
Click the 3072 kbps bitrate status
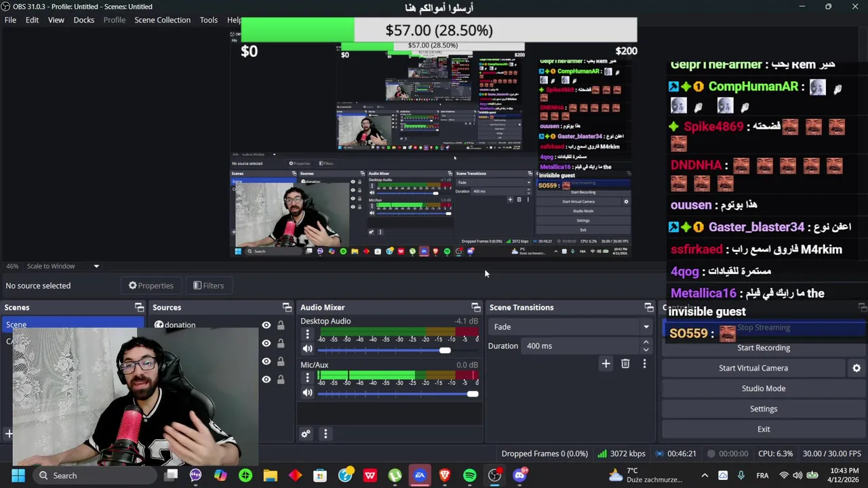click(x=621, y=453)
